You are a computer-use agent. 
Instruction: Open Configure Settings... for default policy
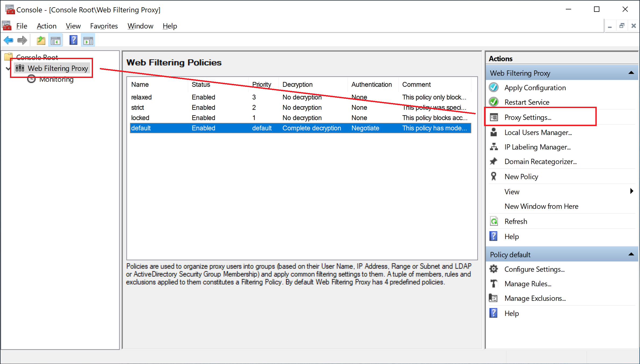534,269
